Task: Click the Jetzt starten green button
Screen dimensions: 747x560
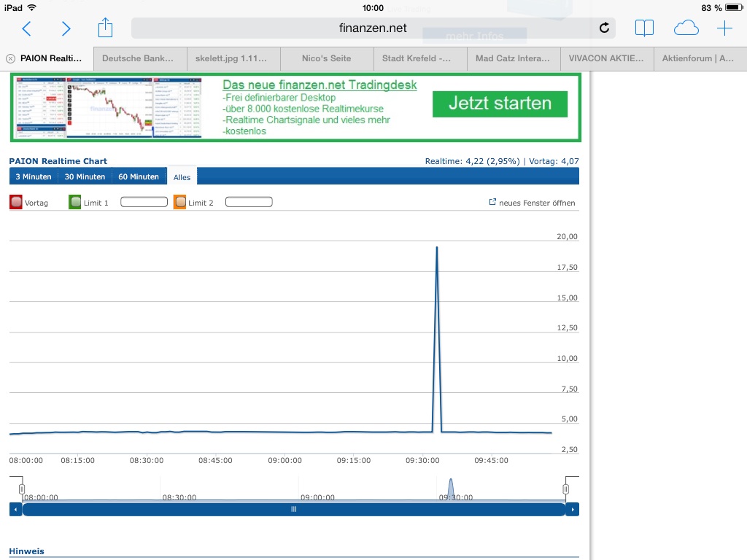Action: pyautogui.click(x=500, y=104)
